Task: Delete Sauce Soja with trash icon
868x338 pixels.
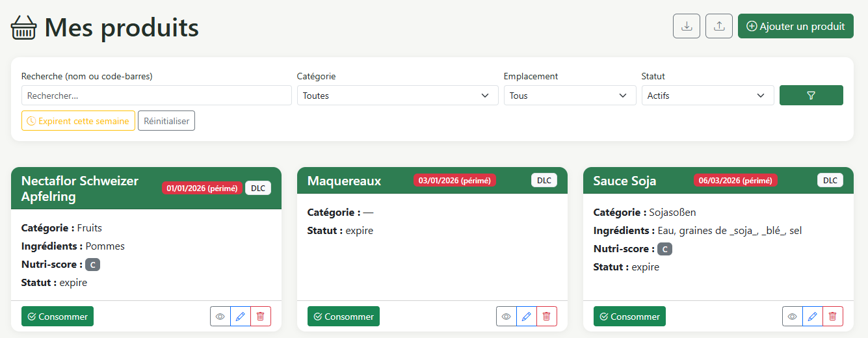Action: coord(833,317)
